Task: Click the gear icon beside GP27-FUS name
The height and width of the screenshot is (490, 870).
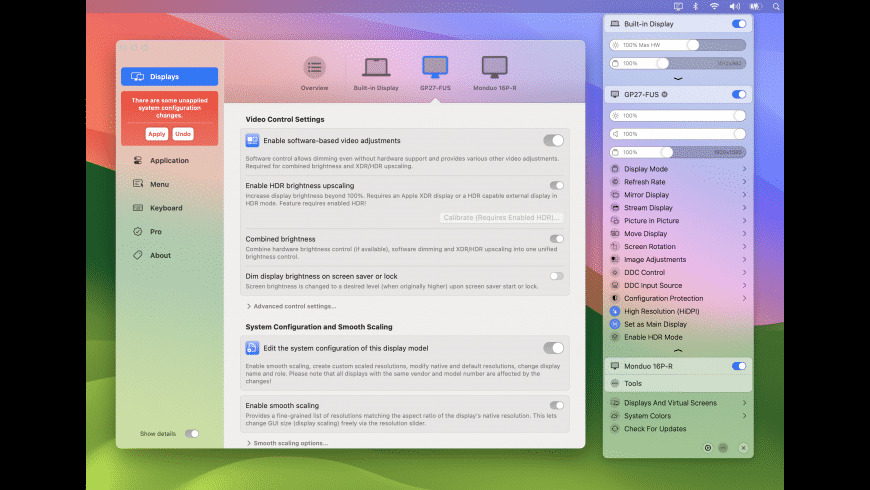Action: coord(664,94)
